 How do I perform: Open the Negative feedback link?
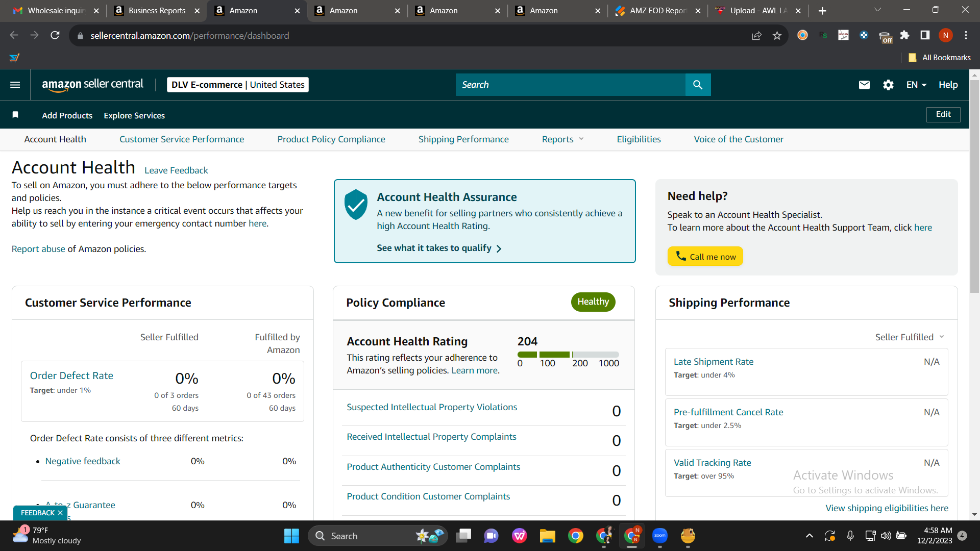83,461
